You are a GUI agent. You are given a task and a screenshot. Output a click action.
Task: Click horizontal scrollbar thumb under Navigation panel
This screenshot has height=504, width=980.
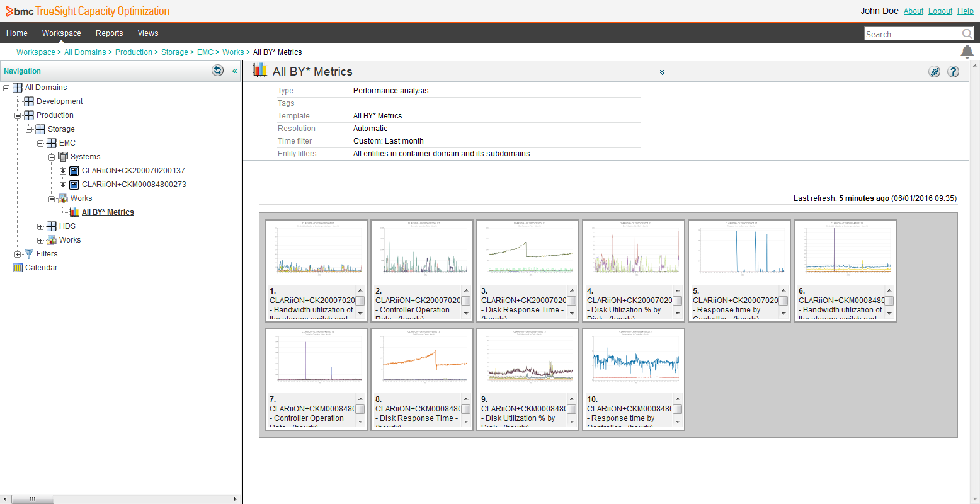point(33,499)
